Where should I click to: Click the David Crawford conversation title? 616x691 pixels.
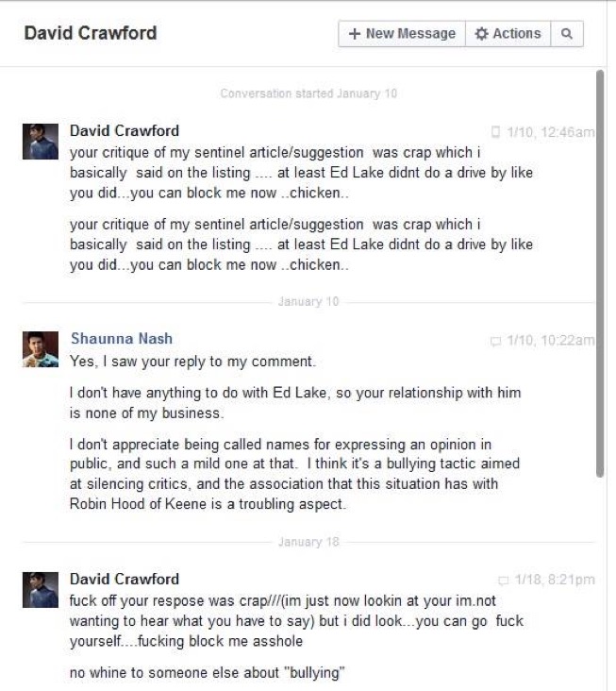pyautogui.click(x=91, y=33)
